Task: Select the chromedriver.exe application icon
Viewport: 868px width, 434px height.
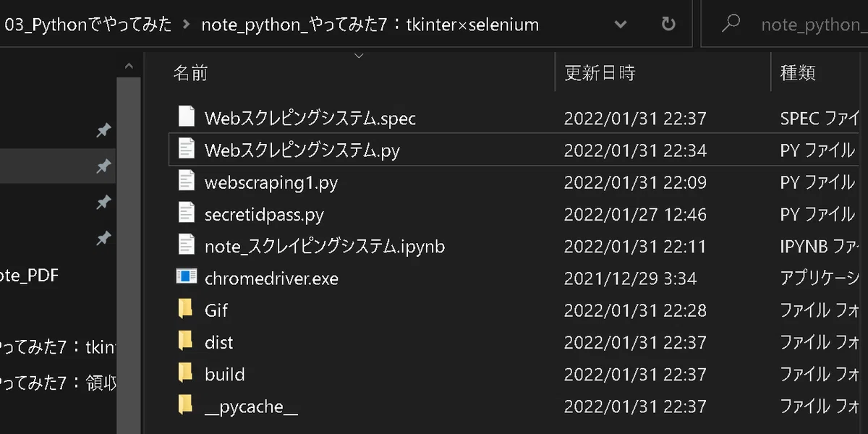Action: [187, 278]
